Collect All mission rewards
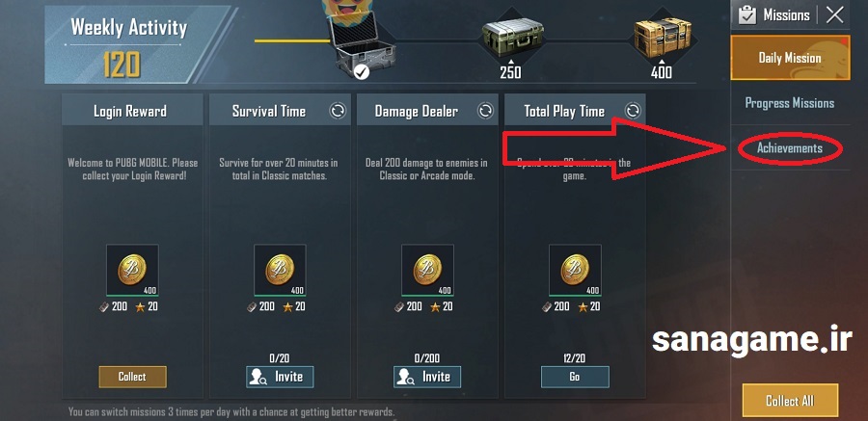This screenshot has width=868, height=421. coord(790,401)
